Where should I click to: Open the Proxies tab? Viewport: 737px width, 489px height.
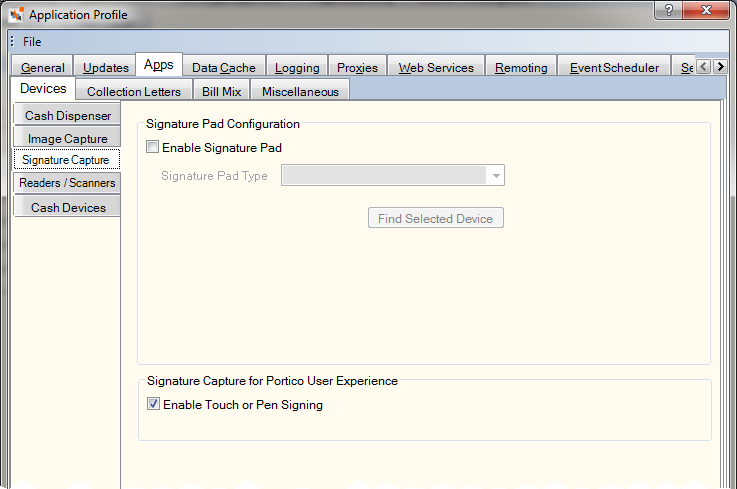click(357, 67)
